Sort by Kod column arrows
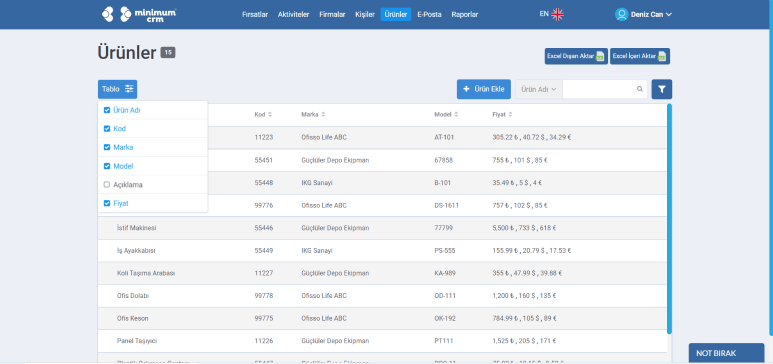Viewport: 773px width, 364px height. [270, 114]
